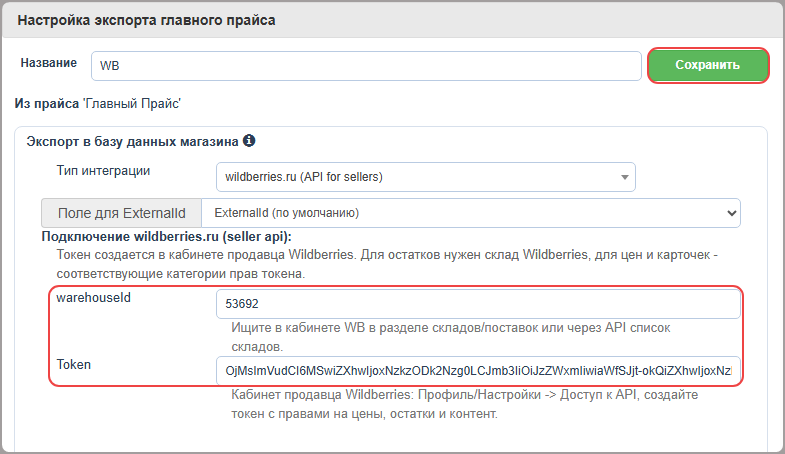Image resolution: width=785 pixels, height=454 pixels.
Task: Click the Поле для ExternalId label
Action: 122,213
